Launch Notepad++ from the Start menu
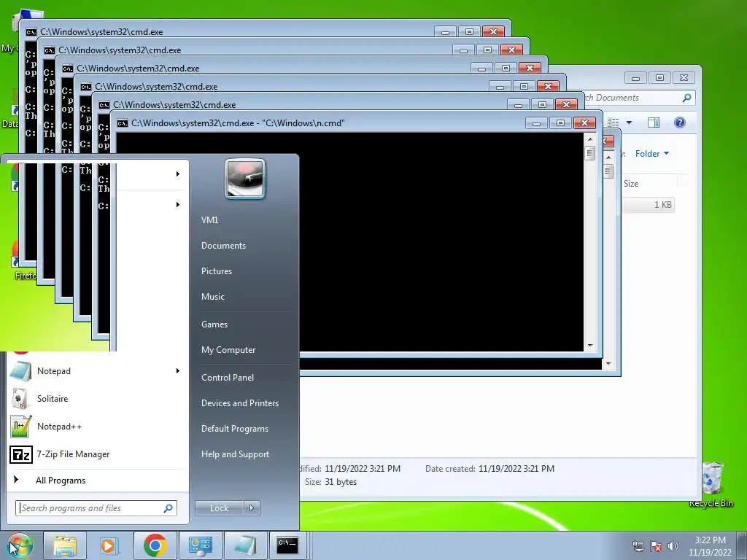Image resolution: width=747 pixels, height=560 pixels. tap(96, 426)
